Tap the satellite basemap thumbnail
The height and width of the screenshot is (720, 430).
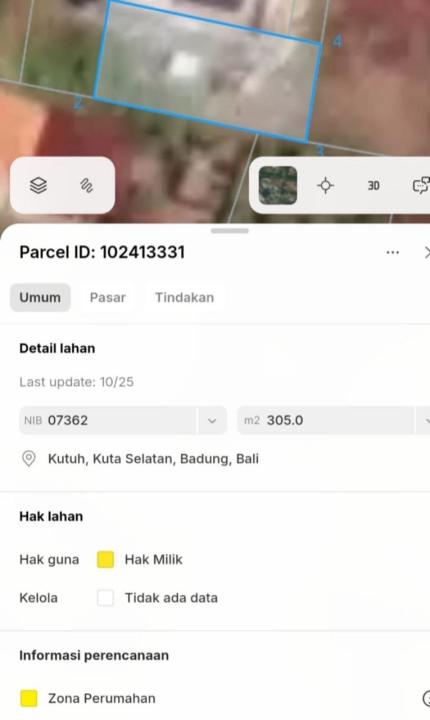(278, 186)
